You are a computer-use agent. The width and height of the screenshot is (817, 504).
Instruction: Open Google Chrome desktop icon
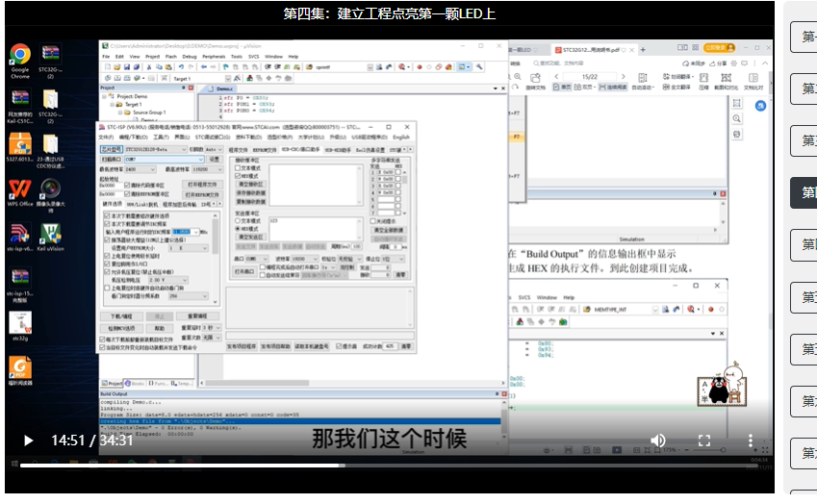pyautogui.click(x=20, y=61)
